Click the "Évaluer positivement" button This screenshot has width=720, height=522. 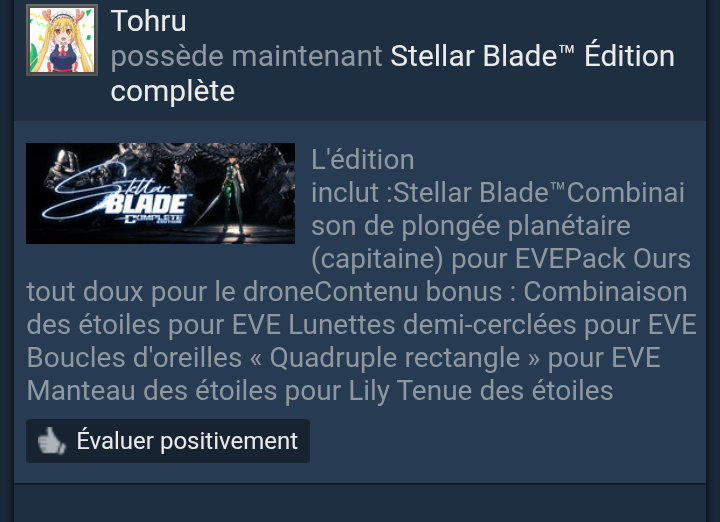[x=168, y=441]
